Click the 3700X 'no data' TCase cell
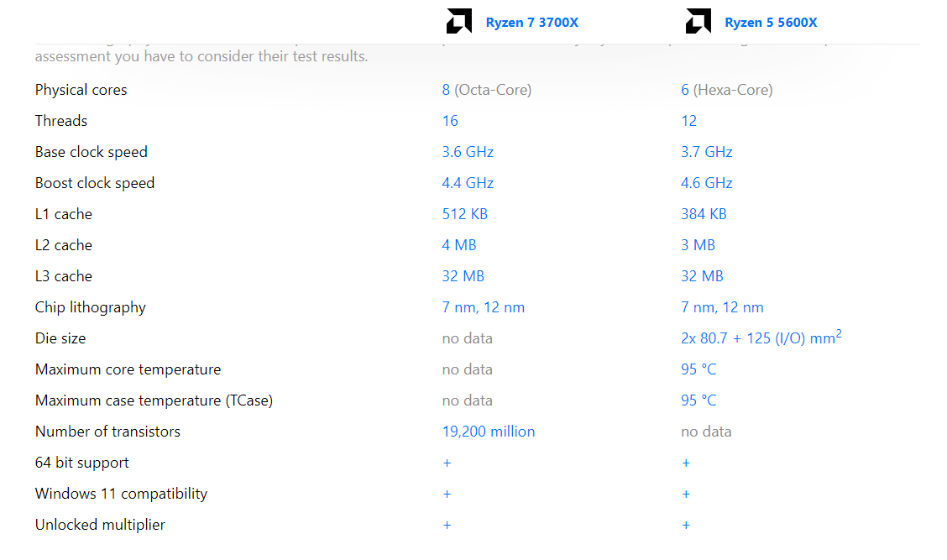The width and height of the screenshot is (947, 560). click(468, 400)
